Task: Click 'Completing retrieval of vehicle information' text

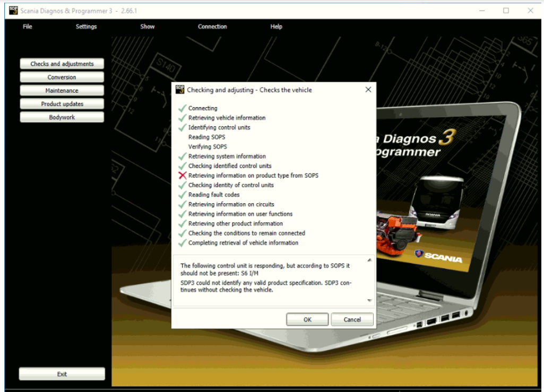Action: click(x=243, y=243)
